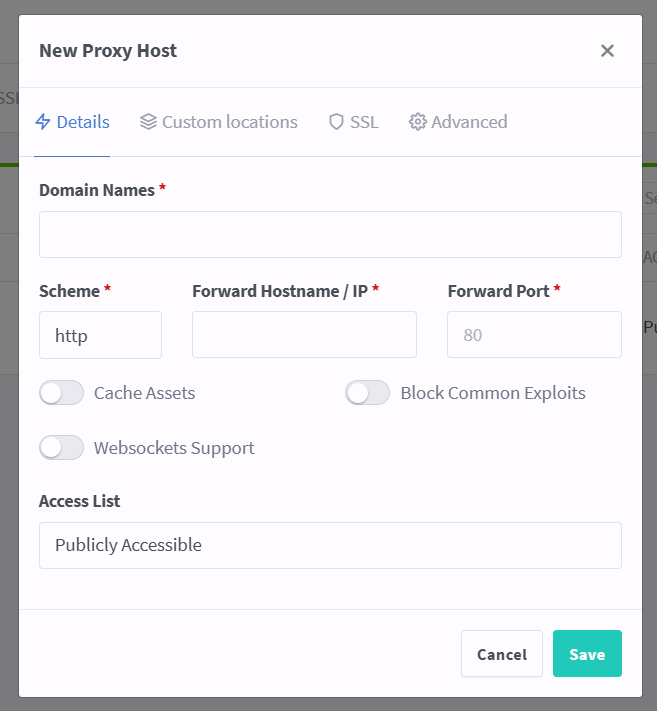Enable the Cache Assets toggle
Screen dimensions: 657x711
click(x=62, y=393)
